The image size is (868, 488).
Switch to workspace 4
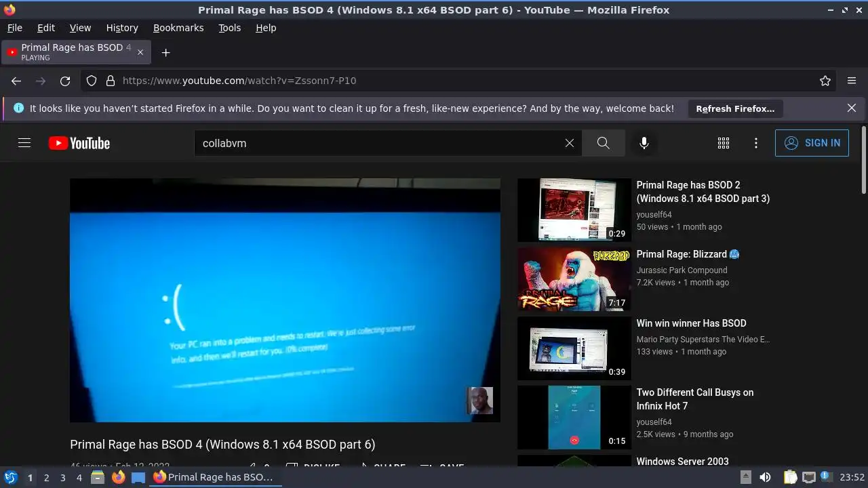[x=79, y=477]
